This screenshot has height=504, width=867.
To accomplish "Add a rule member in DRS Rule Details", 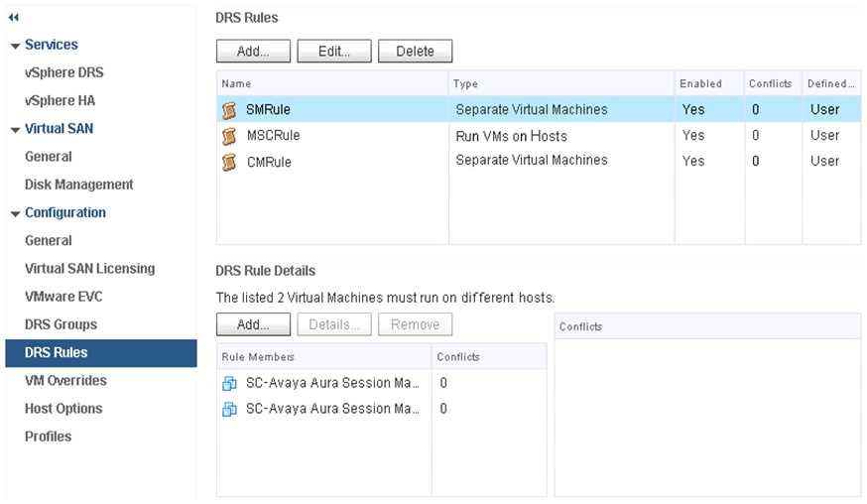I will (253, 324).
